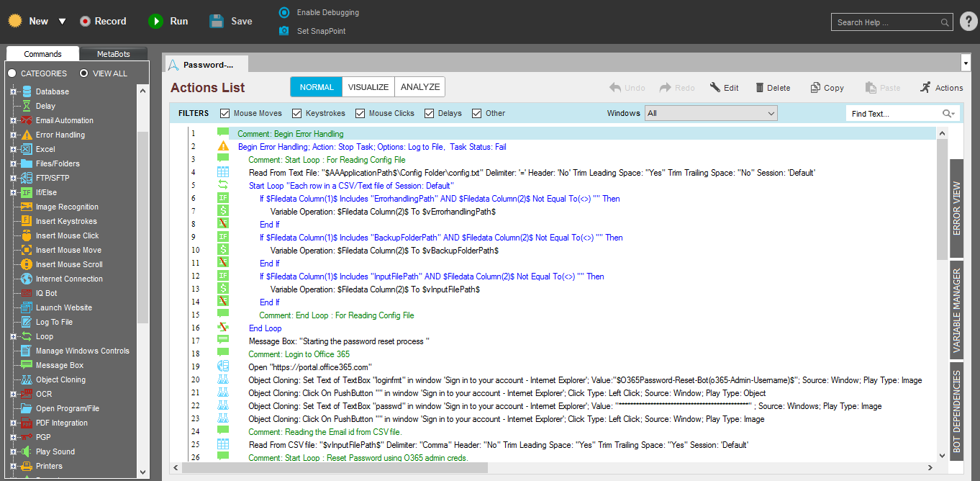Open the Actions running-man menu

[925, 88]
